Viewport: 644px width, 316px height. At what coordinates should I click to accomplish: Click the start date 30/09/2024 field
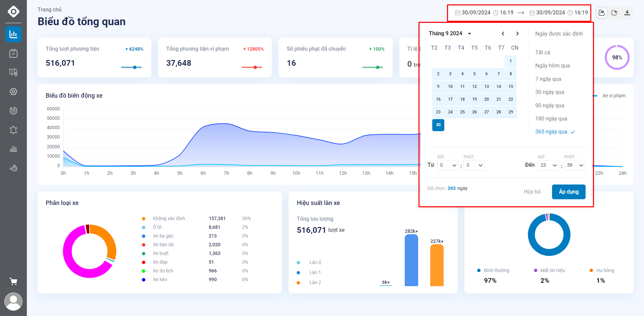point(476,13)
